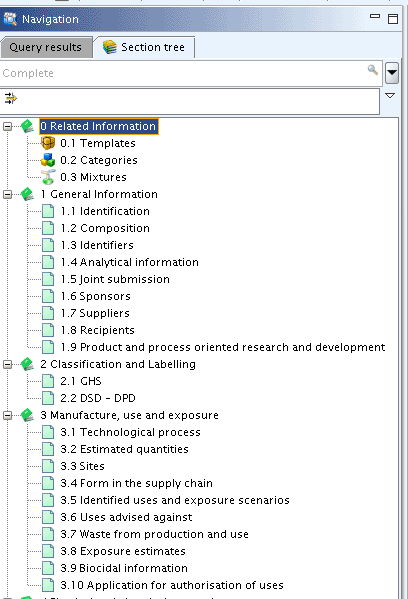Click the Complete filter input field
This screenshot has width=408, height=599.
click(x=183, y=73)
